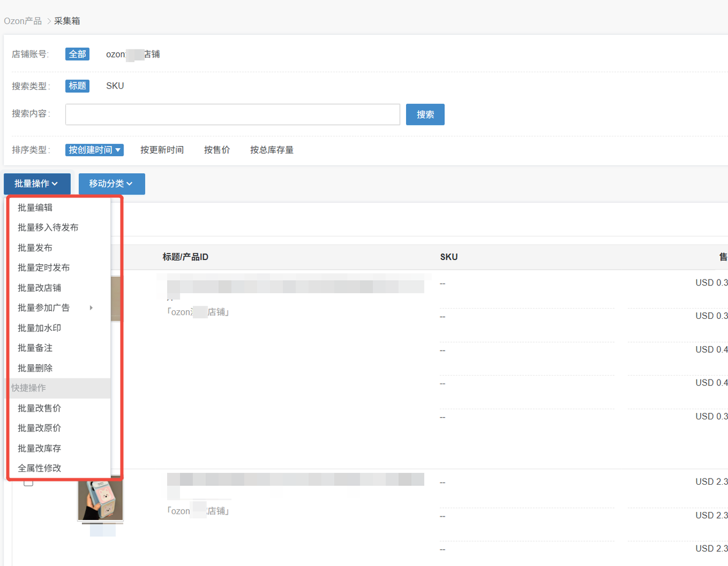Select the 全部 store account filter
This screenshot has width=728, height=566.
point(77,54)
